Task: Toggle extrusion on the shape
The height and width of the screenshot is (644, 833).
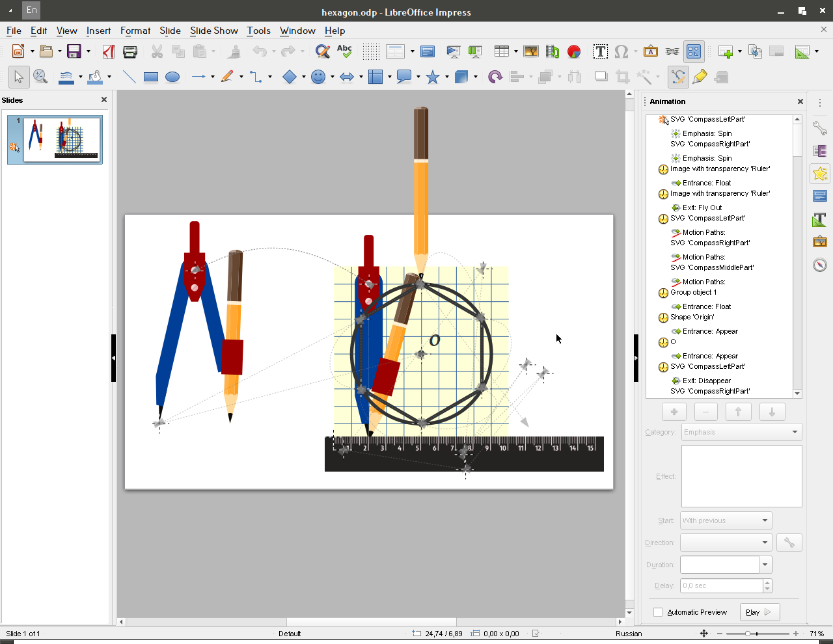Action: pos(721,77)
